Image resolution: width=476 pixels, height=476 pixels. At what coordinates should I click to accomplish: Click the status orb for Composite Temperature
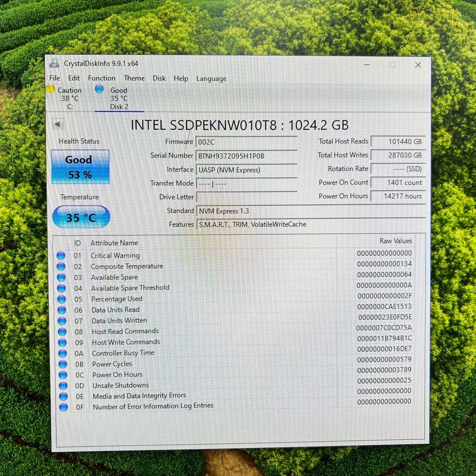point(61,266)
